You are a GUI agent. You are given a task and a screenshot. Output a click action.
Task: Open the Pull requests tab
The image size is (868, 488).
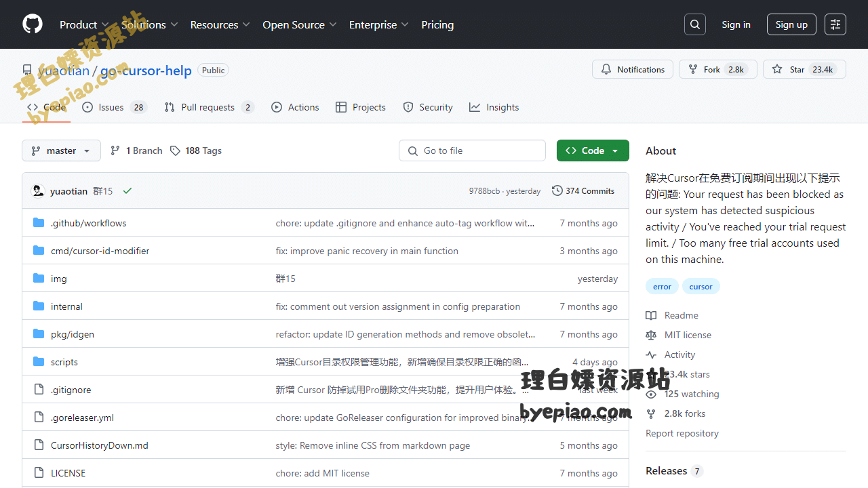(209, 107)
